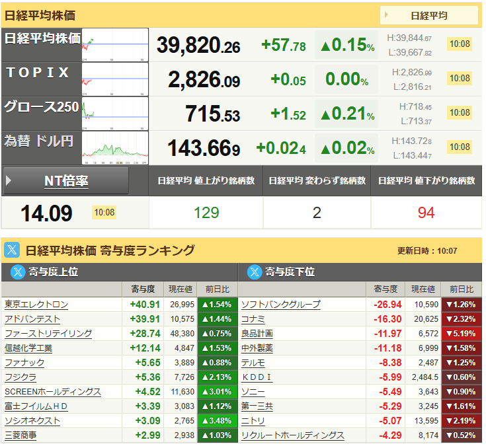Click the 日経平均株価 price 39,820.26
486x448 pixels.
tap(198, 45)
